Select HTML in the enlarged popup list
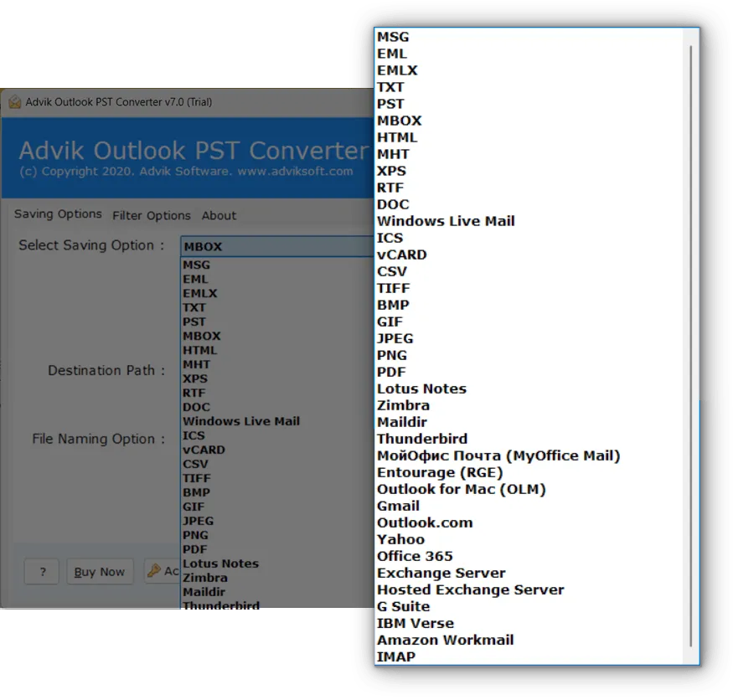 pyautogui.click(x=397, y=137)
